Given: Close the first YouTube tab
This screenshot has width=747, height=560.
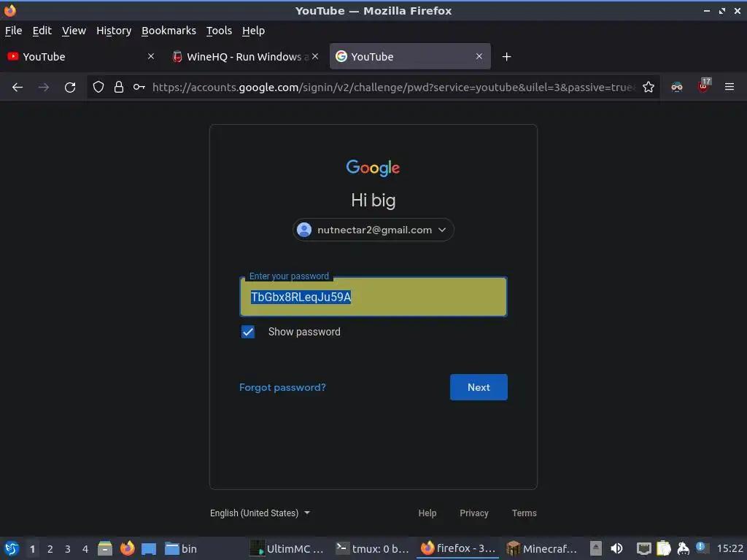Looking at the screenshot, I should 151,56.
